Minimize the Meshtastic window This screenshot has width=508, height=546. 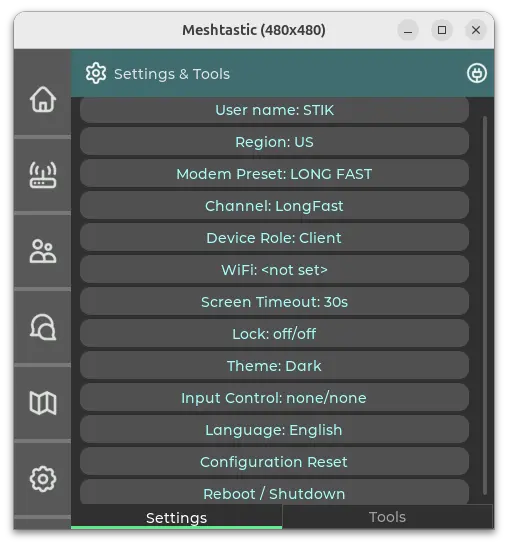tap(408, 30)
